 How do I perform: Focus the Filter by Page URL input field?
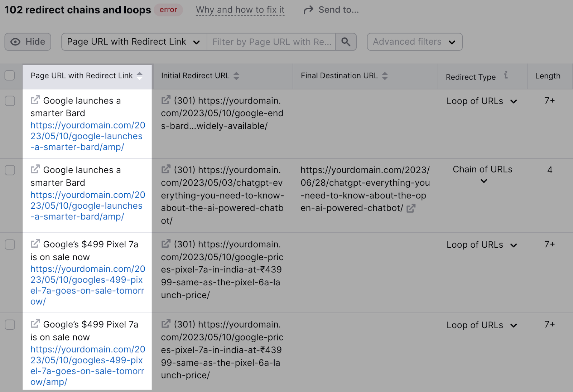271,42
